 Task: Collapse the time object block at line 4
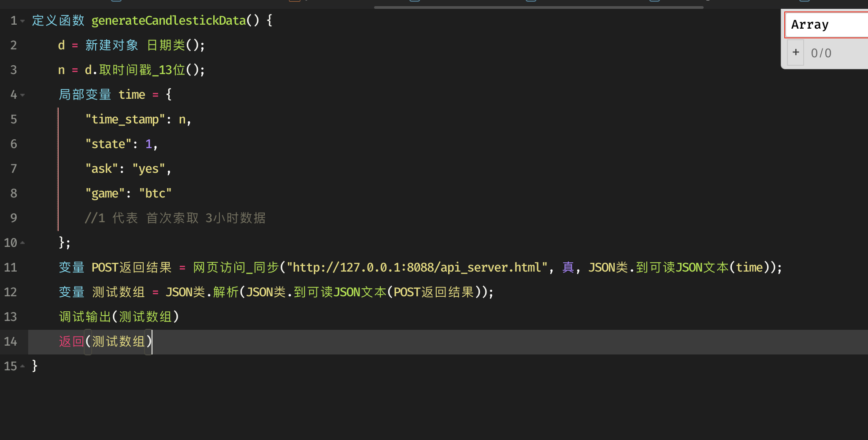click(x=22, y=95)
